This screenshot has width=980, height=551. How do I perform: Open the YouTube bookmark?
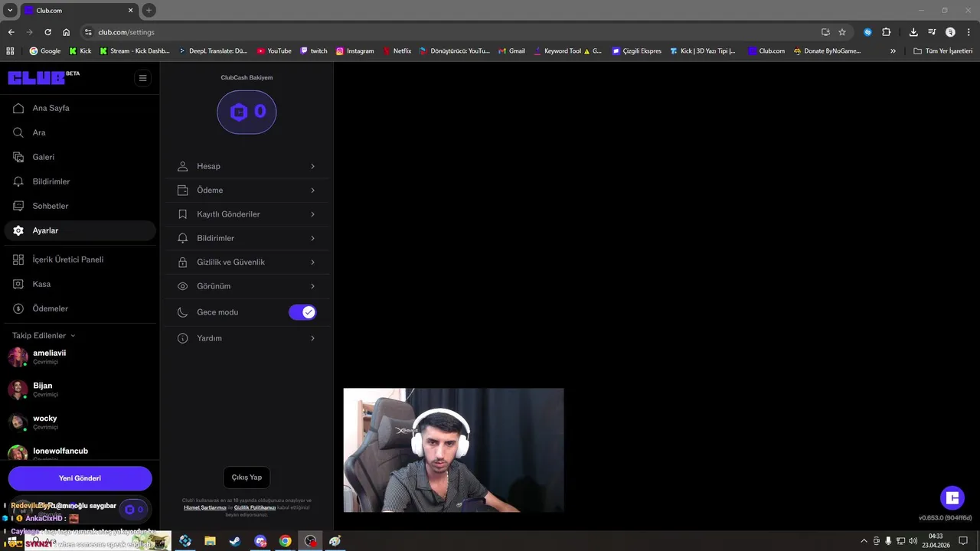pyautogui.click(x=274, y=51)
